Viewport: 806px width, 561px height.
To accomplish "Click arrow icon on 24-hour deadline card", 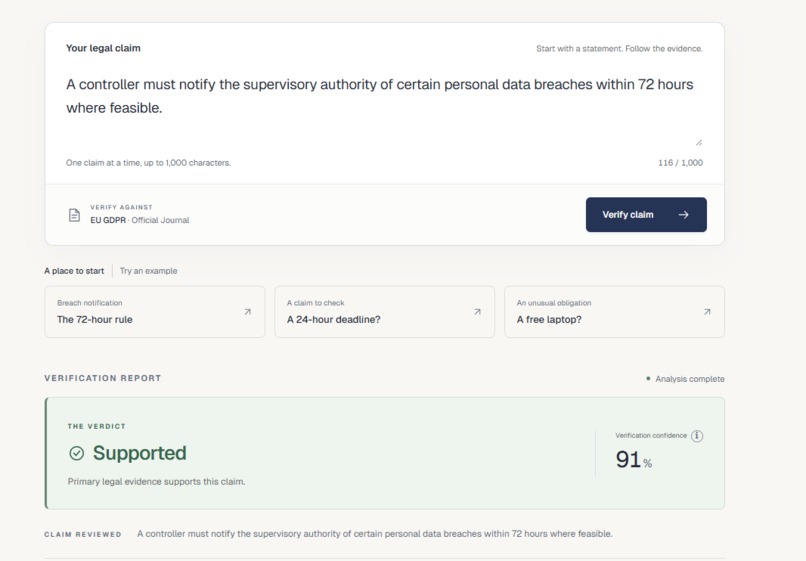I will [478, 312].
